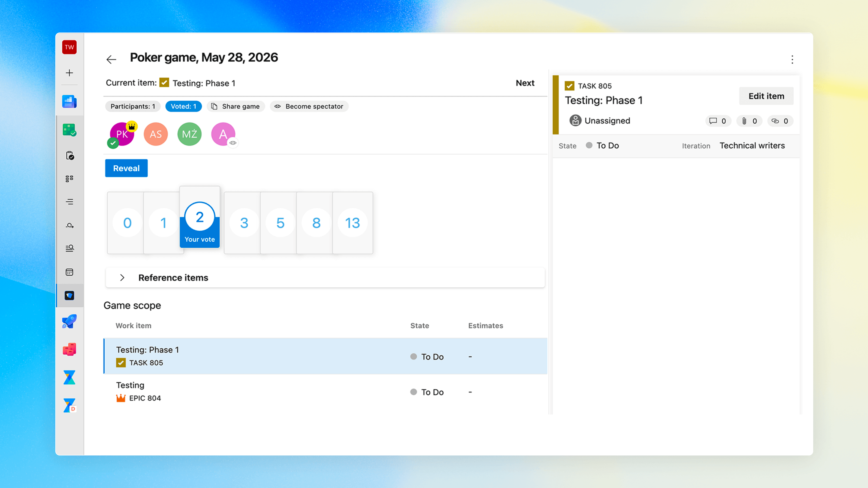Click the Technical writers iteration value
Image resolution: width=868 pixels, height=488 pixels.
tap(752, 146)
